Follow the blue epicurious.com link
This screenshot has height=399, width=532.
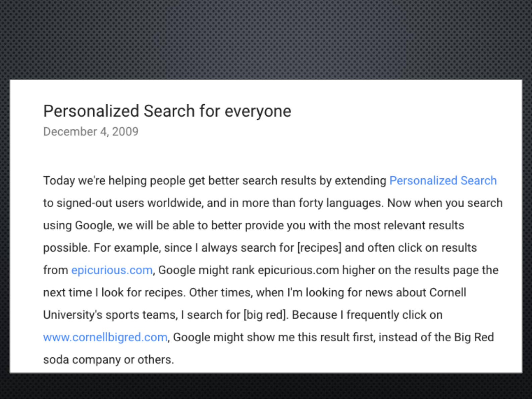tap(112, 270)
